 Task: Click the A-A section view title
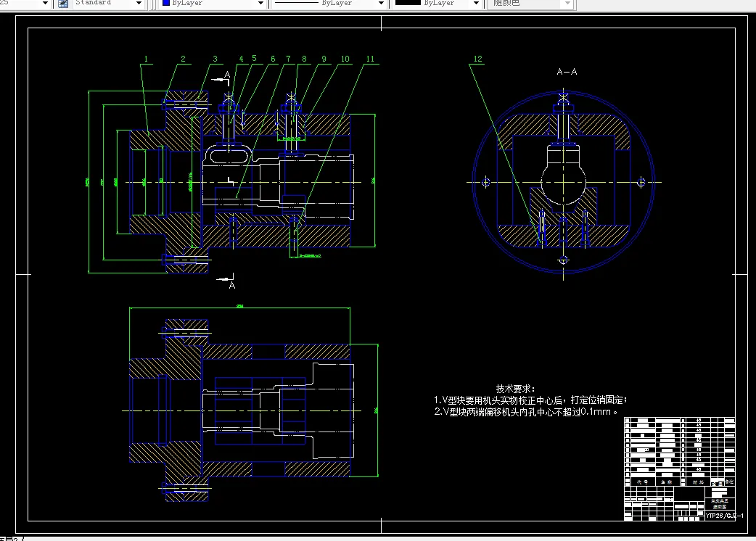click(x=567, y=72)
